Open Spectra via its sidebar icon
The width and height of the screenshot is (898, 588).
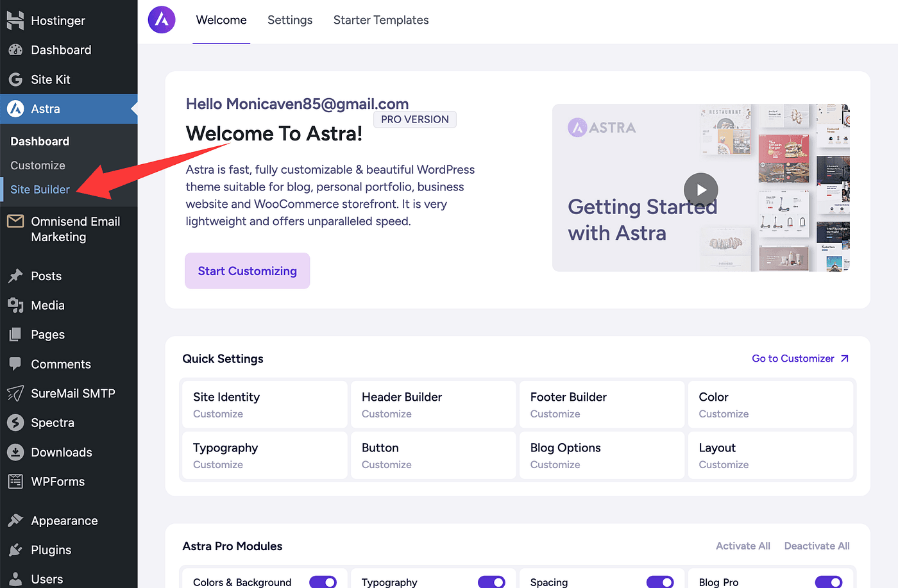pyautogui.click(x=15, y=423)
